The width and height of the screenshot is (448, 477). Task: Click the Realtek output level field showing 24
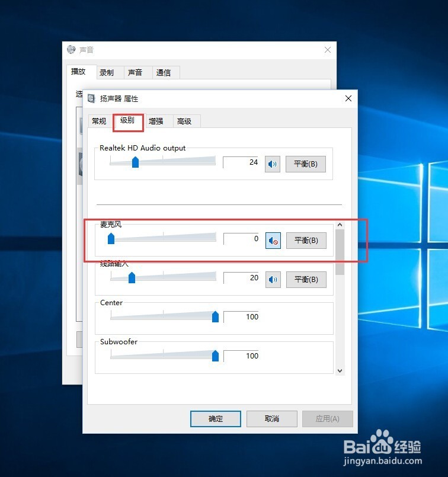pos(242,162)
